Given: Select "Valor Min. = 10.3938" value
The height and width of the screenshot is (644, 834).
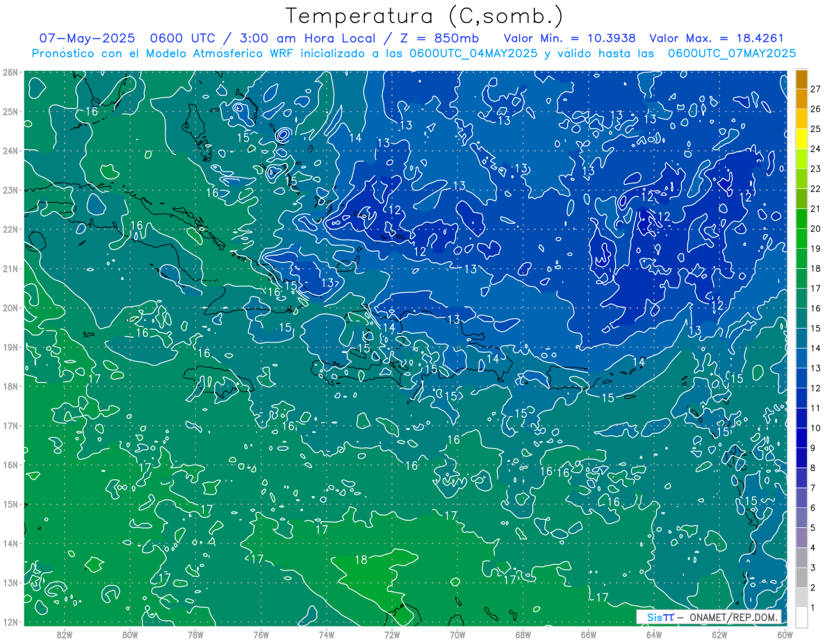Looking at the screenshot, I should coord(569,38).
